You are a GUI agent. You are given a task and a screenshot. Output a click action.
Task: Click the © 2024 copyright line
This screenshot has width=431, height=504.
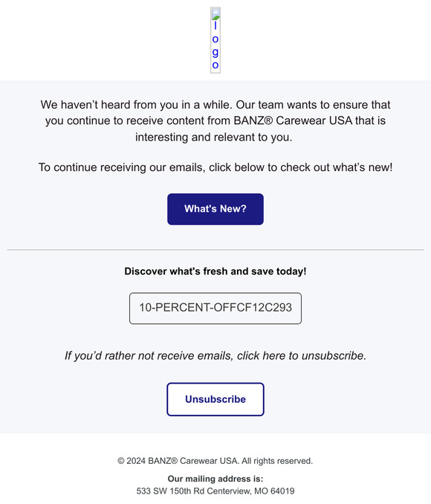point(215,461)
